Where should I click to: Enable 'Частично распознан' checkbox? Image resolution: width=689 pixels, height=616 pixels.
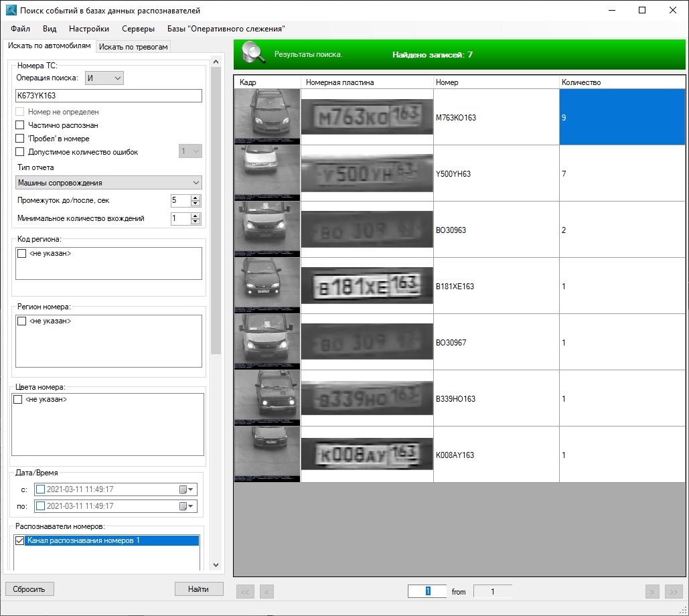click(20, 125)
